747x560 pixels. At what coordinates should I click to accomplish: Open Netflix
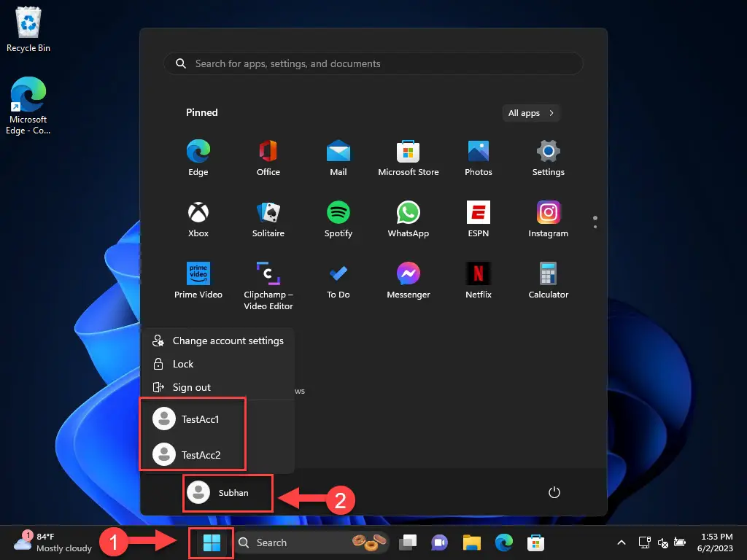(479, 281)
